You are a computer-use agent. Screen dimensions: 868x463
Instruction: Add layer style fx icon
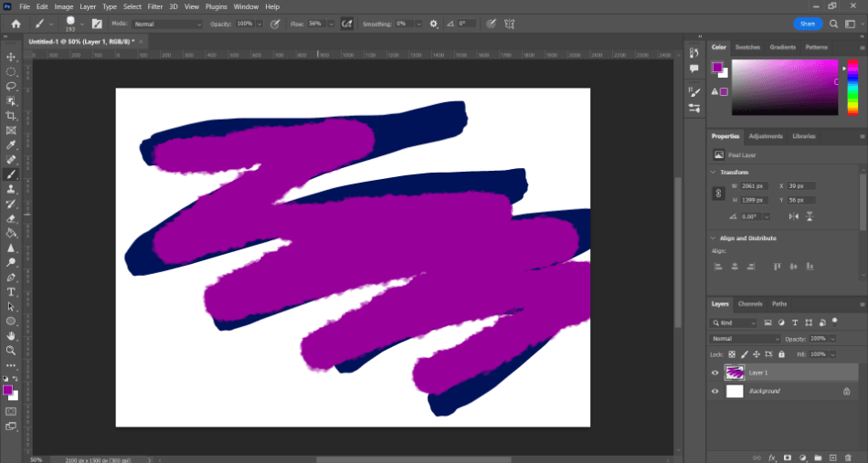pyautogui.click(x=772, y=458)
